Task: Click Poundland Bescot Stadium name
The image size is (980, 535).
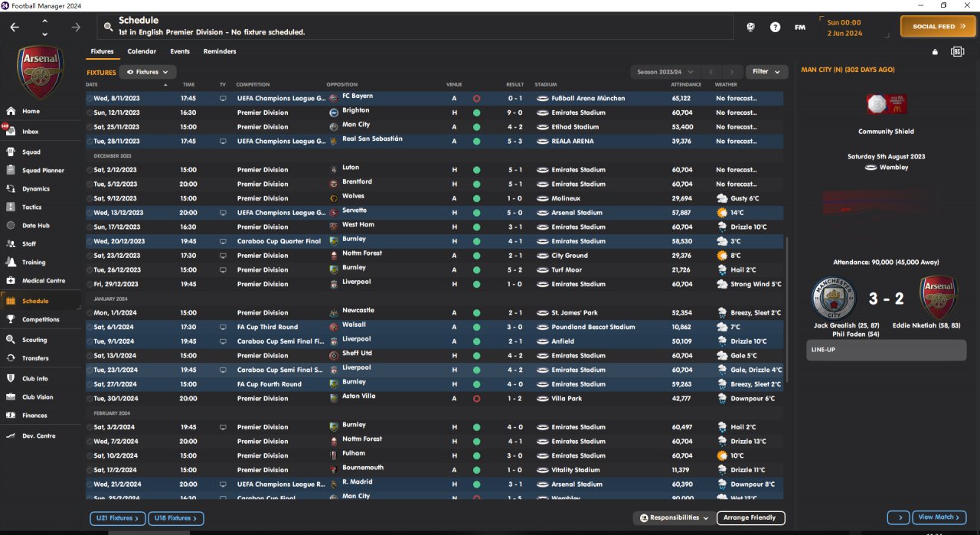Action: coord(593,327)
